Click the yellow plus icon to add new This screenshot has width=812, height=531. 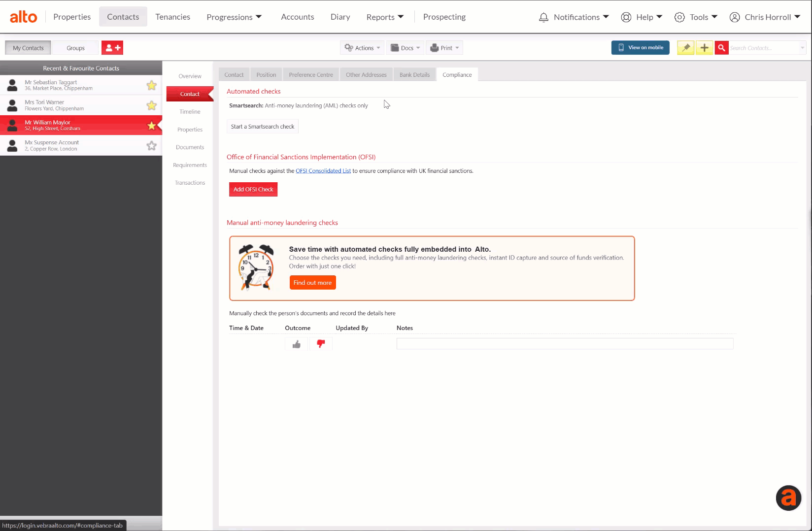(x=704, y=47)
